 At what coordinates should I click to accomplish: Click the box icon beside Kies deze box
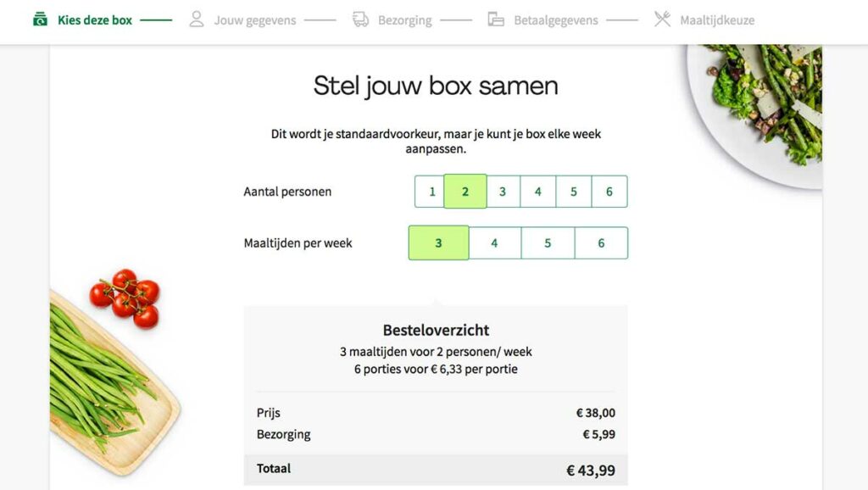click(x=40, y=19)
